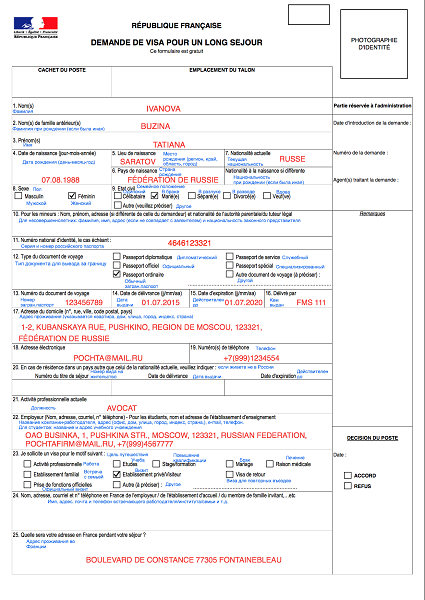Click the employer line OAO BUSINKA

coord(166,435)
